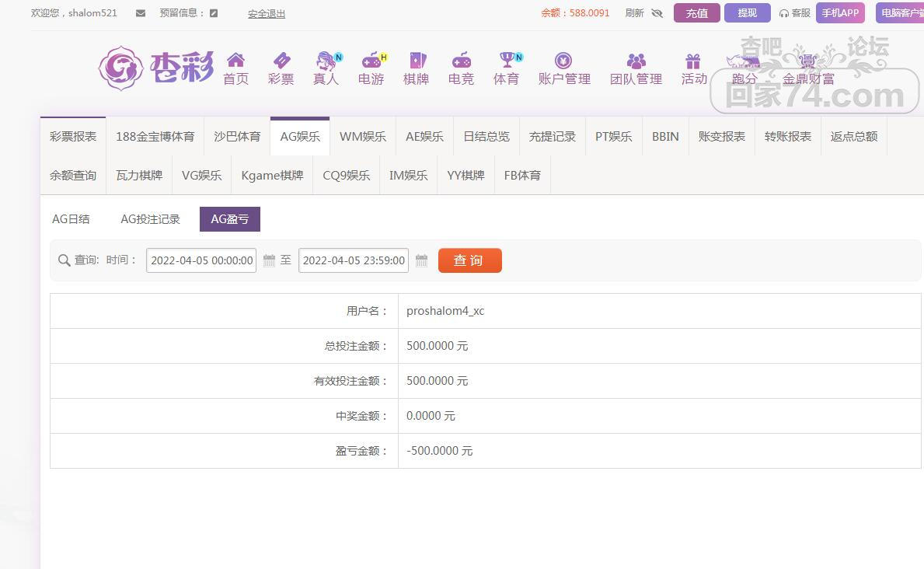924x569 pixels.
Task: Select the 电游 gamepad icon
Action: [371, 61]
